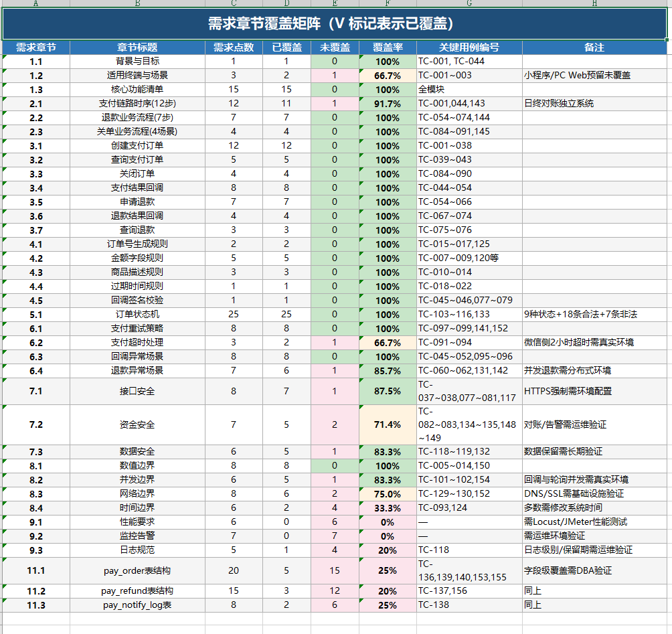Select cell 支付超时处理
Image resolution: width=672 pixels, height=634 pixels.
pos(138,343)
